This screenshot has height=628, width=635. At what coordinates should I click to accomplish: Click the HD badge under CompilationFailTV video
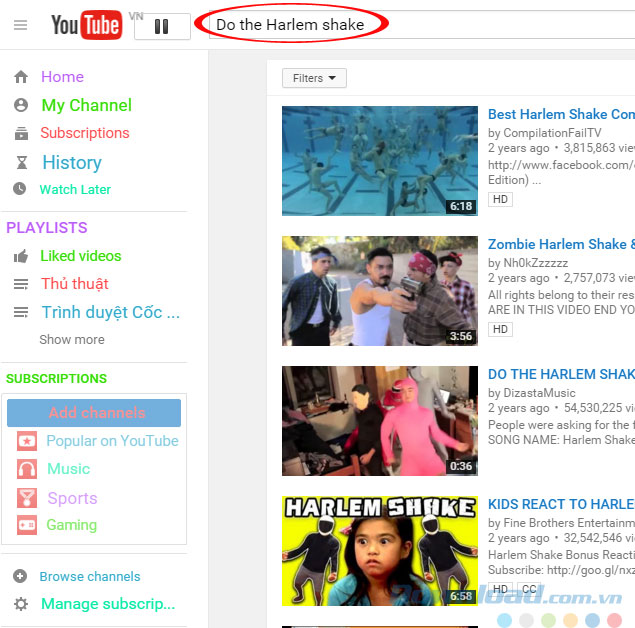pos(500,199)
